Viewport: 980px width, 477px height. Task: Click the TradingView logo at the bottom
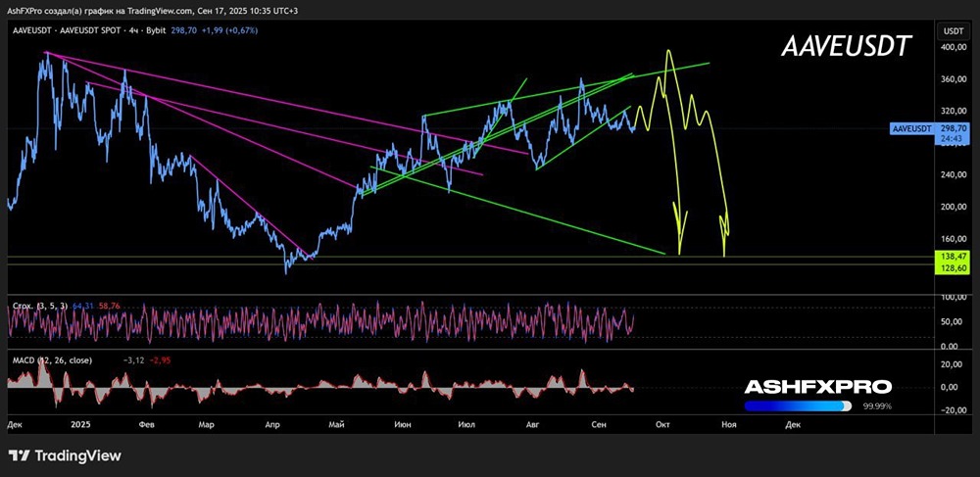[x=65, y=455]
